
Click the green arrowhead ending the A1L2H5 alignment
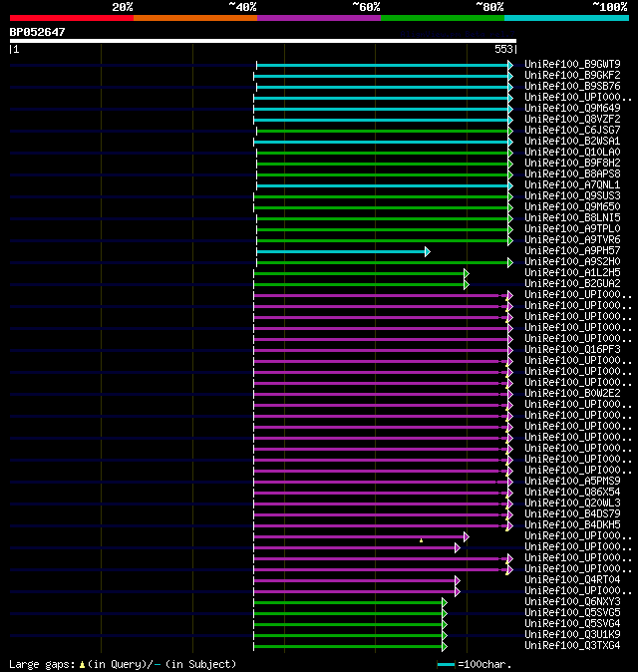[467, 273]
